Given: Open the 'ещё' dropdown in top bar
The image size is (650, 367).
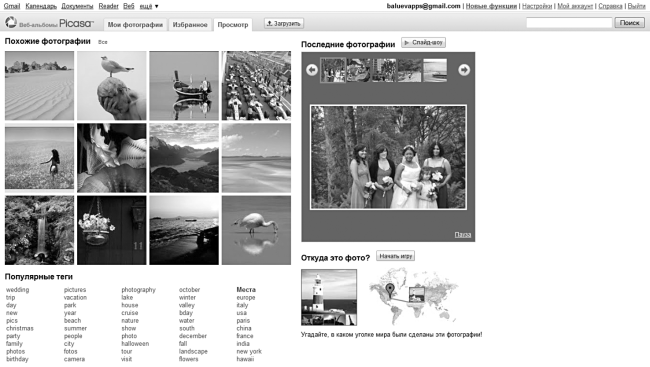Looking at the screenshot, I should point(148,6).
